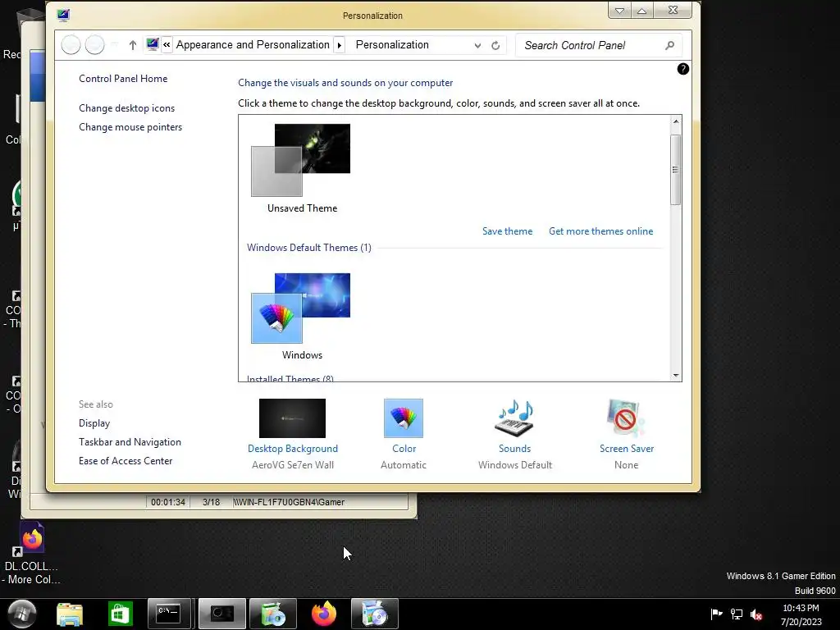Open the Color settings icon
The image size is (840, 630).
click(404, 418)
